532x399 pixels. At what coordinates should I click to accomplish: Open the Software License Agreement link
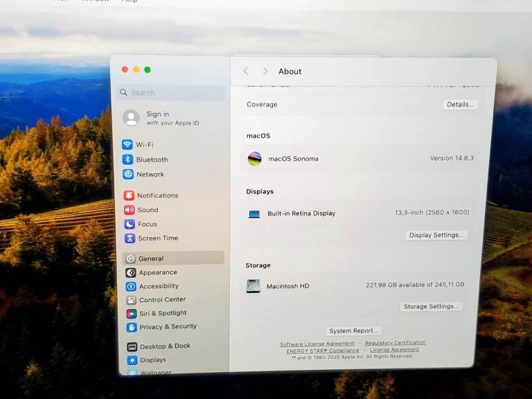pyautogui.click(x=317, y=344)
